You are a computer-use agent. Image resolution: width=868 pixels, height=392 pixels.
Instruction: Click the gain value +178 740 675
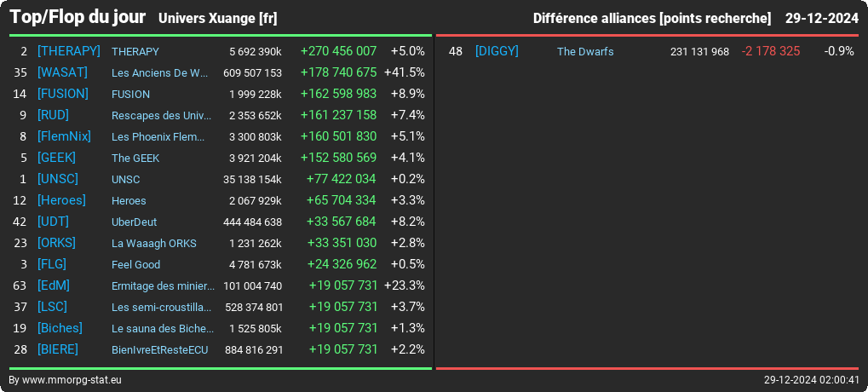pyautogui.click(x=338, y=72)
